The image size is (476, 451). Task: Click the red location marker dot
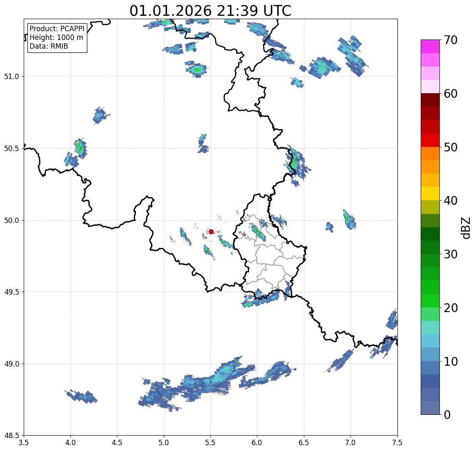pos(211,232)
